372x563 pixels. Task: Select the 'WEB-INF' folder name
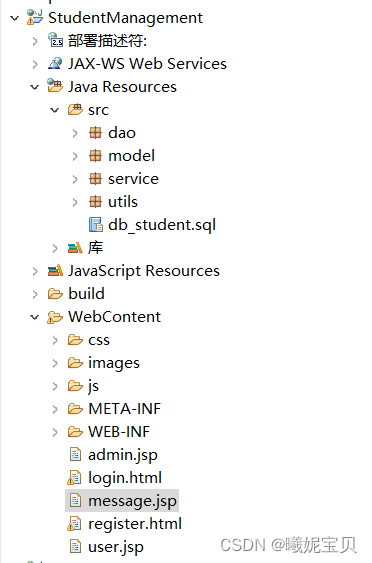(x=119, y=432)
